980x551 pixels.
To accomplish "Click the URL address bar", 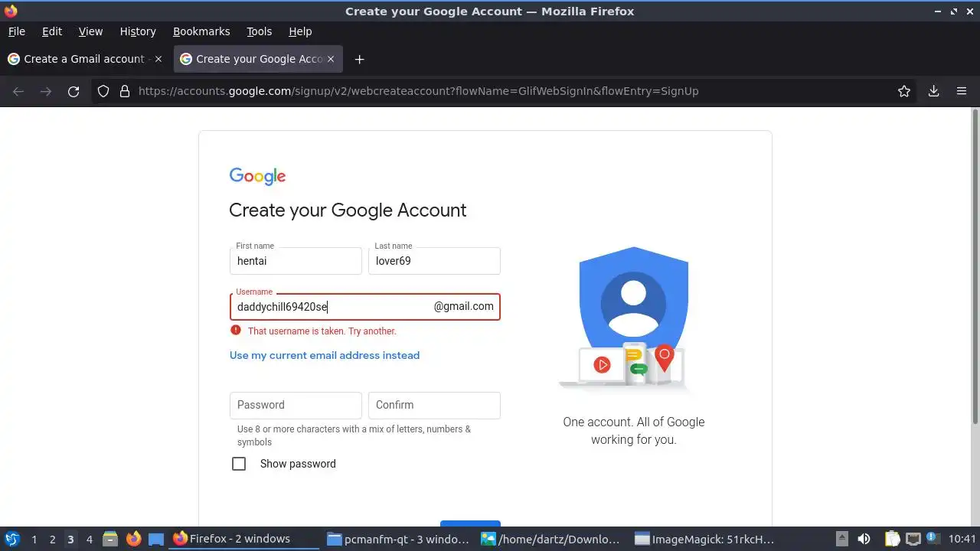I will click(x=505, y=91).
